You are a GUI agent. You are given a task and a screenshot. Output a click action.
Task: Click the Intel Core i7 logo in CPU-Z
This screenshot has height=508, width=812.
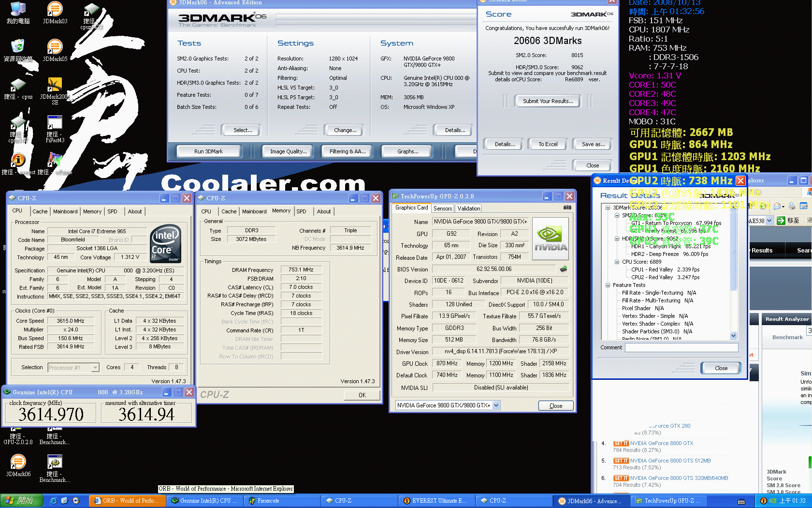pyautogui.click(x=166, y=243)
